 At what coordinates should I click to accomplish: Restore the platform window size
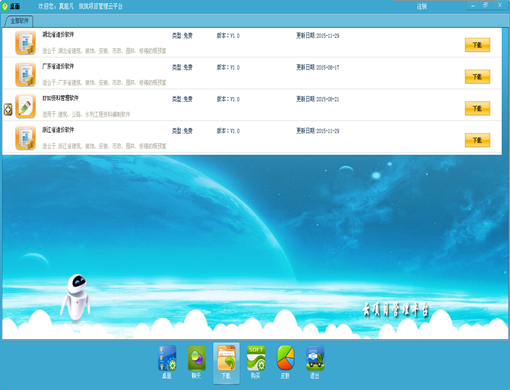pyautogui.click(x=485, y=5)
